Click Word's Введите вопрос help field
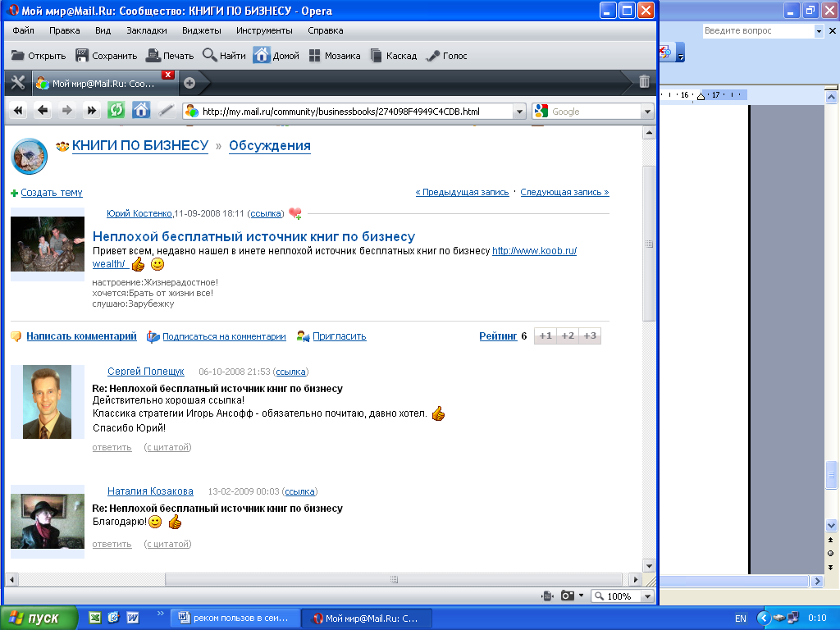This screenshot has width=840, height=630. tap(758, 31)
